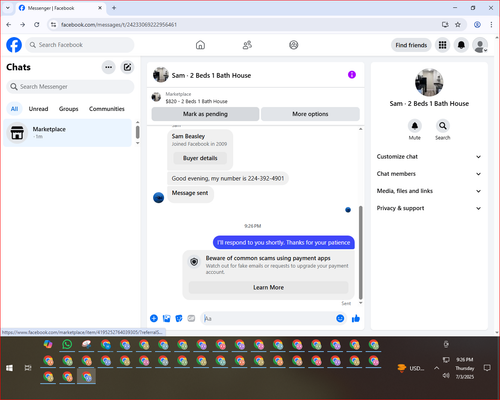Image resolution: width=500 pixels, height=400 pixels.
Task: Expand the Privacy & support section
Action: (429, 208)
